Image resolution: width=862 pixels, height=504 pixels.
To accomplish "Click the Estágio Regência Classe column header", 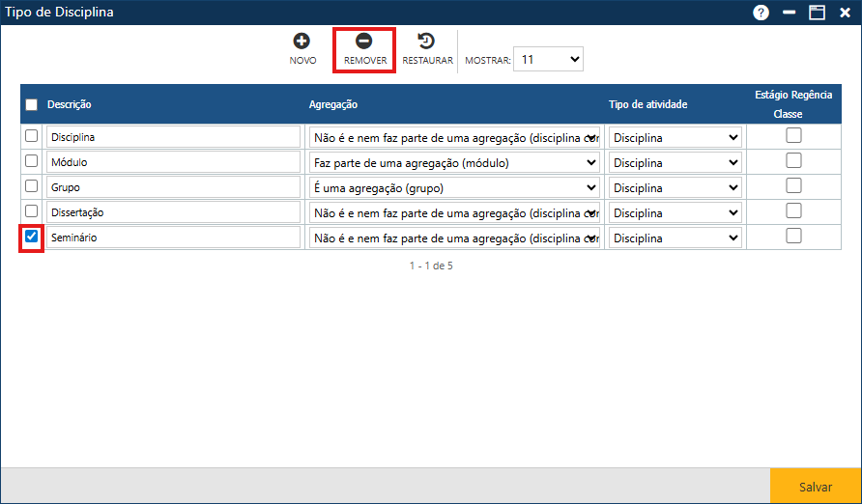I will pyautogui.click(x=793, y=104).
